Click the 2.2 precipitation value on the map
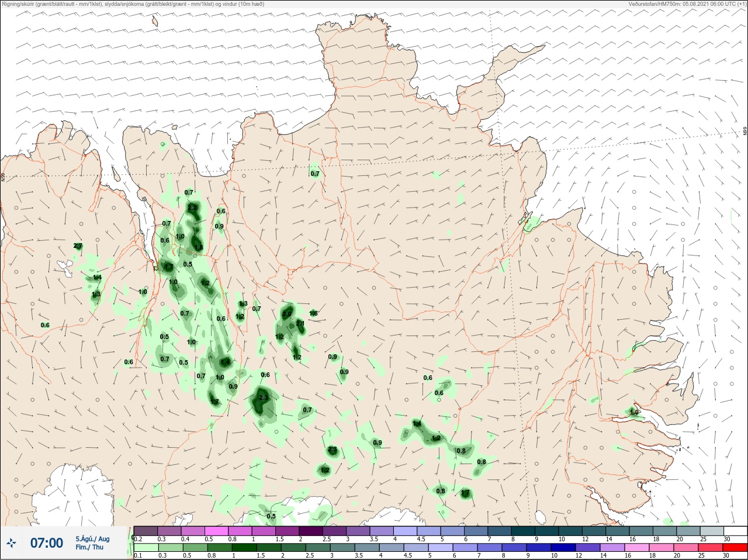 [192, 208]
